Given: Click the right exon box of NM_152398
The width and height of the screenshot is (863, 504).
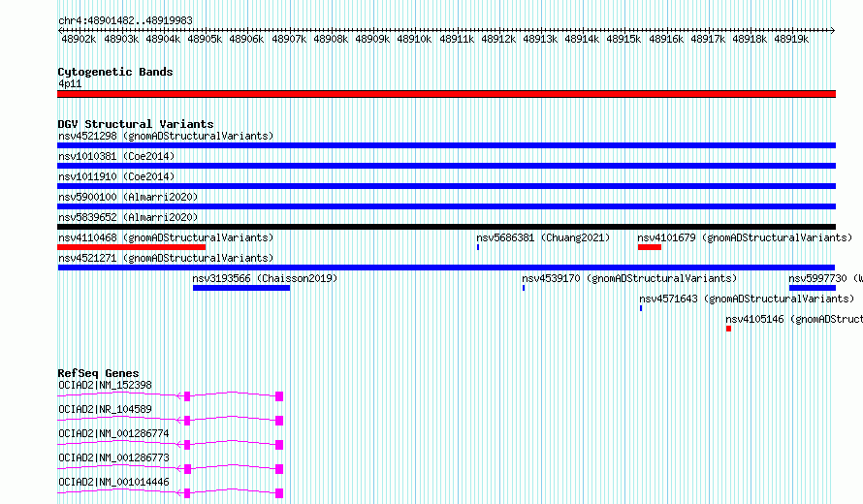Looking at the screenshot, I should (279, 396).
